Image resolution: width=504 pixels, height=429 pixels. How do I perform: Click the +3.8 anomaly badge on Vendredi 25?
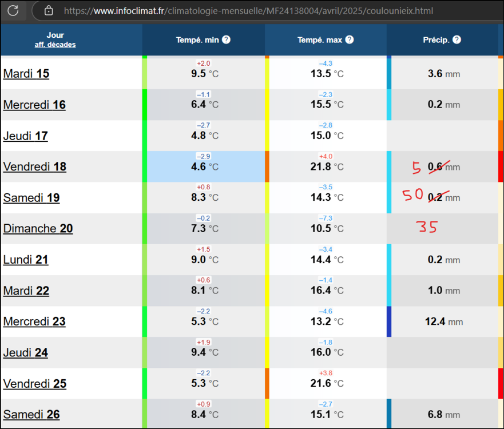point(326,373)
